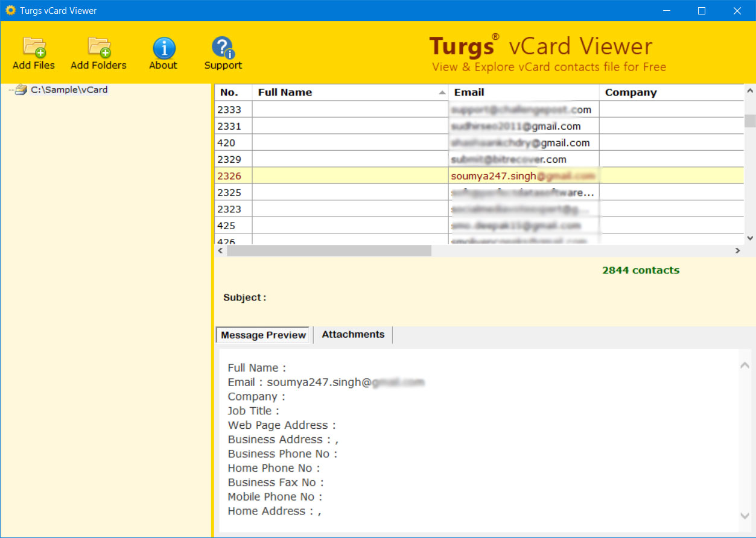
Task: Select contact row number 2326
Action: [x=480, y=176]
